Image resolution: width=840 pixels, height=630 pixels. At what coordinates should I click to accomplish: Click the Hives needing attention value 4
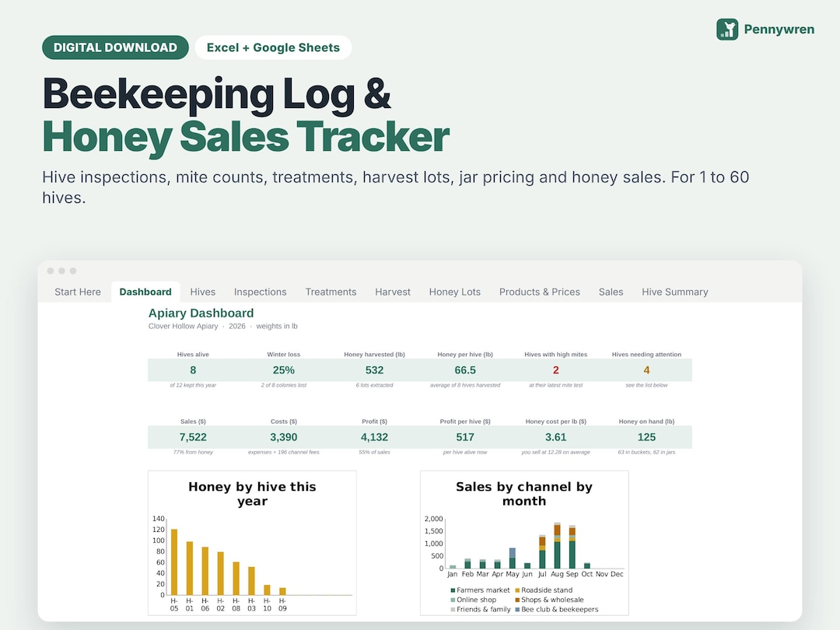[x=646, y=370]
